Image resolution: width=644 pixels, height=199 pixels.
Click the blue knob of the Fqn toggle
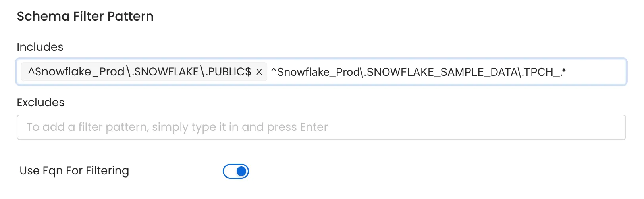[x=241, y=171]
